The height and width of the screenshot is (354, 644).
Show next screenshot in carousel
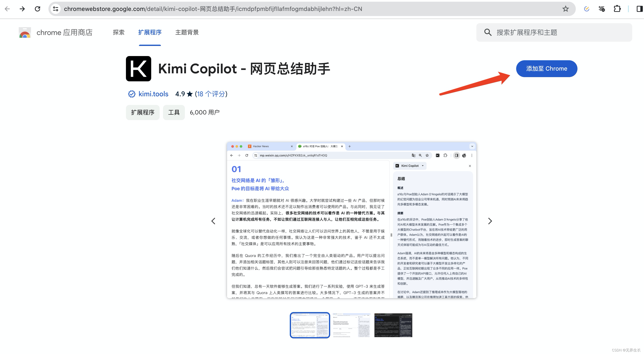pyautogui.click(x=490, y=221)
